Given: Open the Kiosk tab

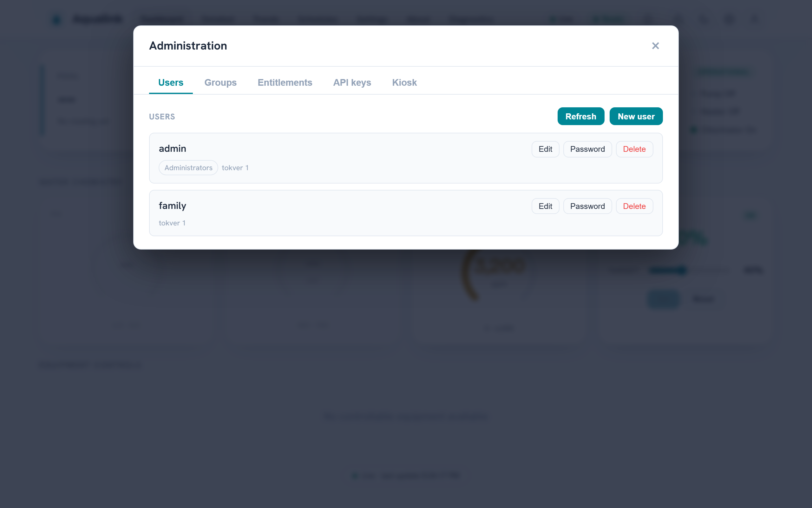Looking at the screenshot, I should 404,82.
